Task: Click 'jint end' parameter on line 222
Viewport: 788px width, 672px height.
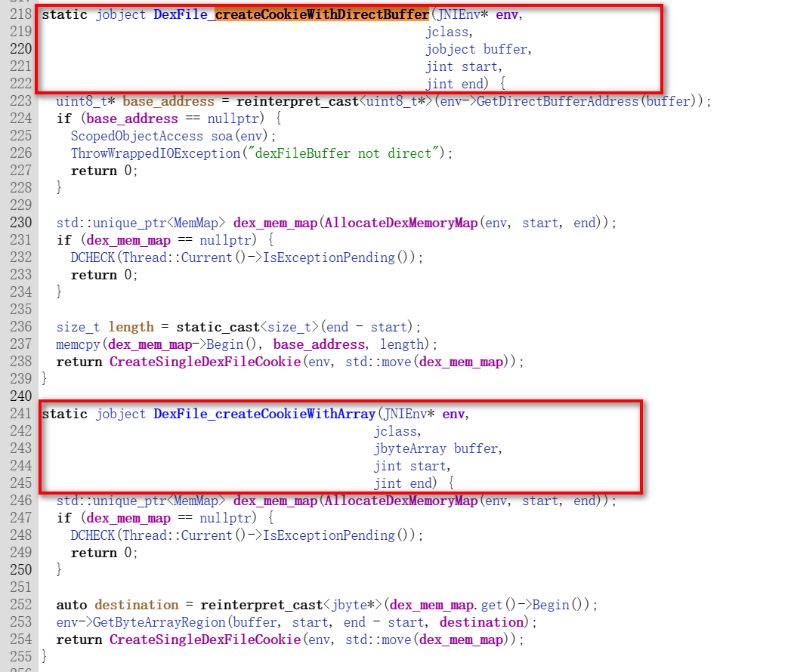Action: 454,83
